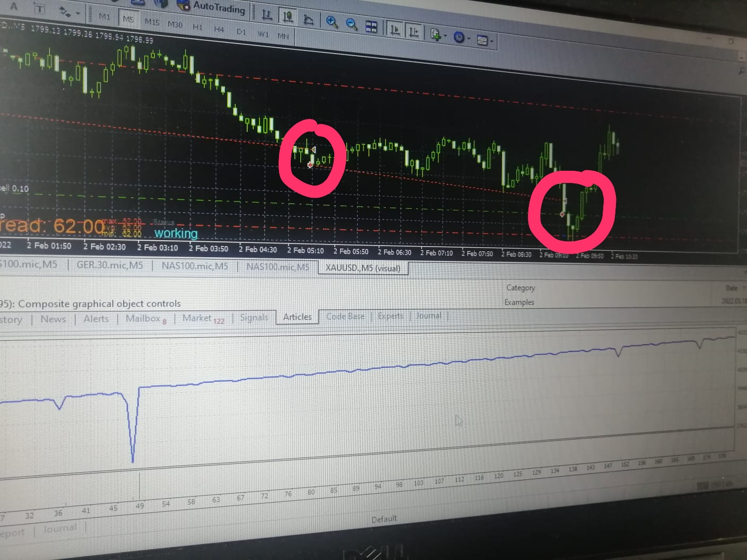Click the zoom in magnifier icon
This screenshot has width=747, height=560.
click(x=332, y=22)
